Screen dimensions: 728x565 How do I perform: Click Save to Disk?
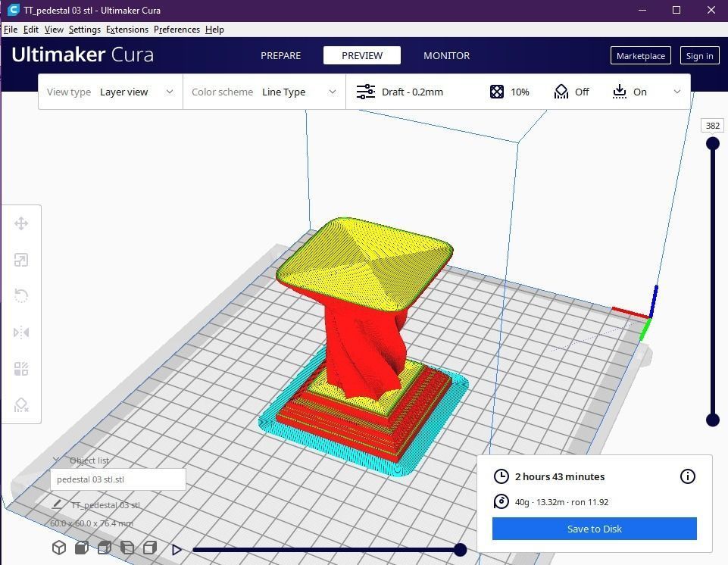(x=594, y=529)
